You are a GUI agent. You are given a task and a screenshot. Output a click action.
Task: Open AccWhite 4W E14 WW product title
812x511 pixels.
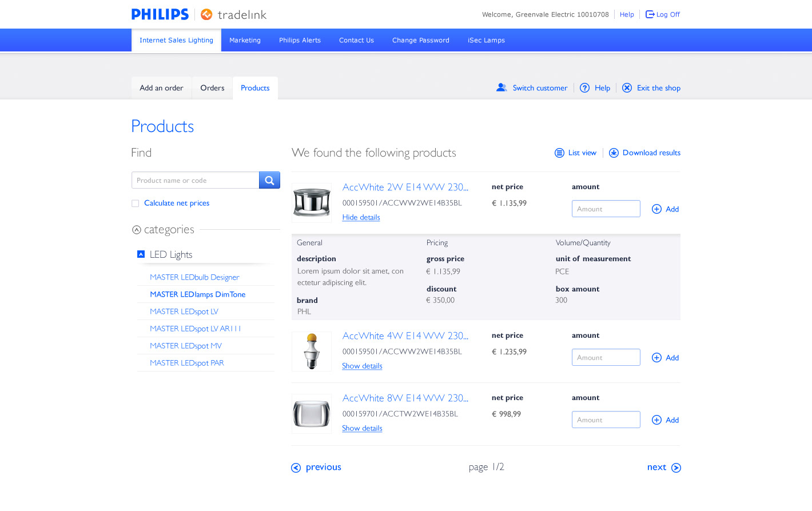(405, 336)
